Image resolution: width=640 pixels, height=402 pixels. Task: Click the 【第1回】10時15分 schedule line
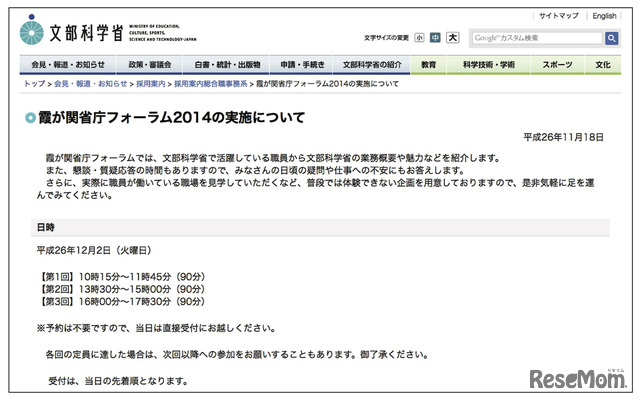pos(121,277)
